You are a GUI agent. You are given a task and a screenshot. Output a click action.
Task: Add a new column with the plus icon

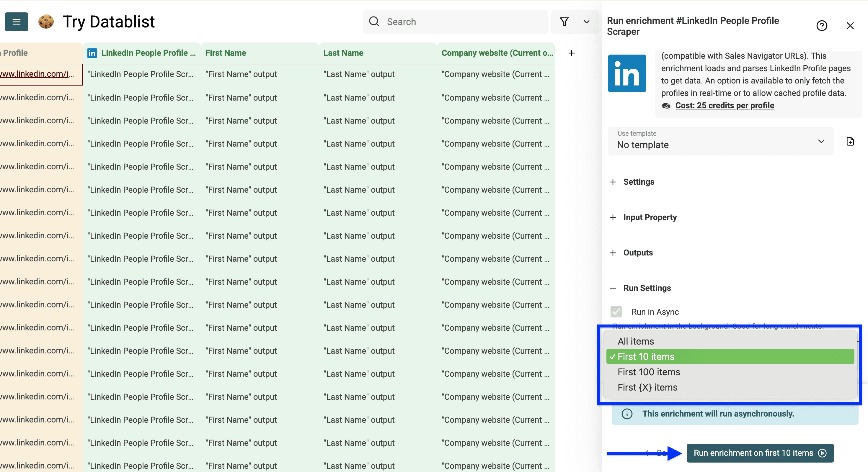(x=572, y=53)
